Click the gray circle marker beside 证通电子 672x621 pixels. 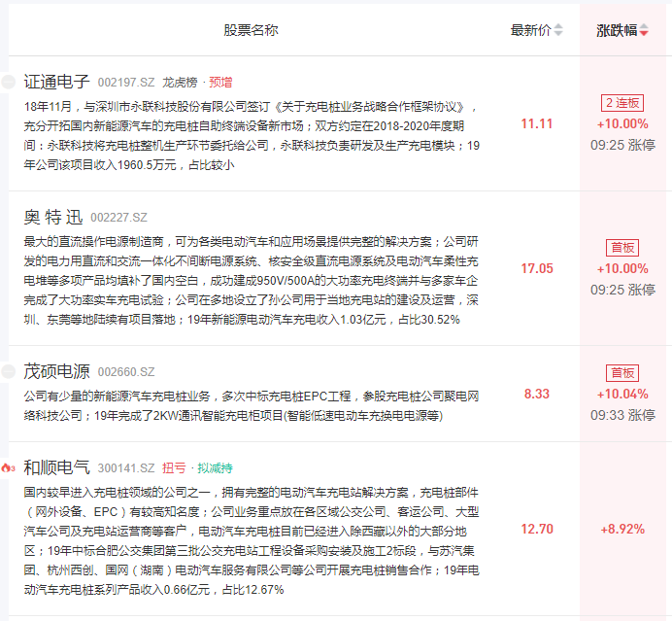(x=9, y=82)
